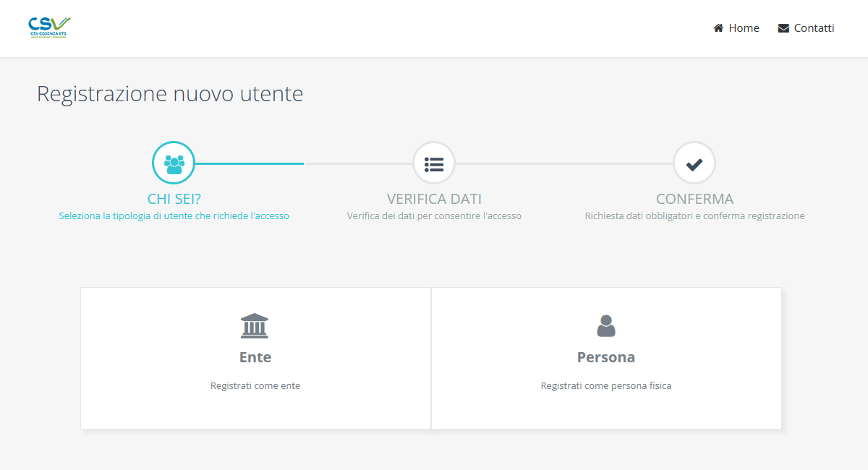The height and width of the screenshot is (470, 868).
Task: Click the building icon for Ente
Action: (255, 326)
